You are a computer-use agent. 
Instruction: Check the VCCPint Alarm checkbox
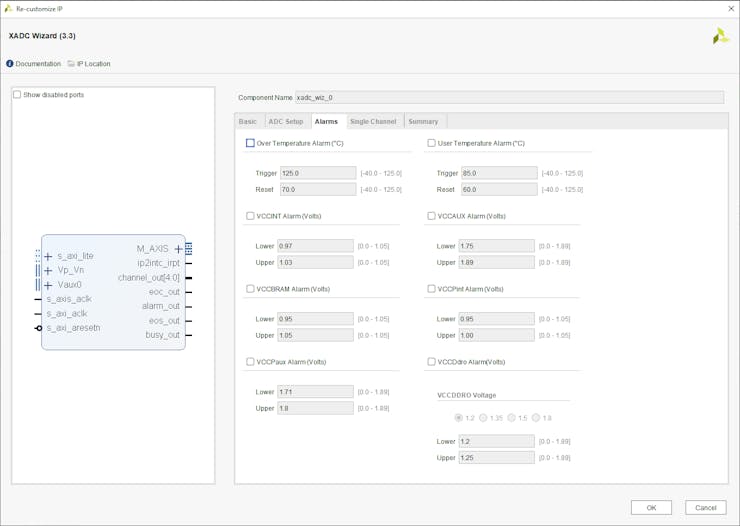pos(431,289)
